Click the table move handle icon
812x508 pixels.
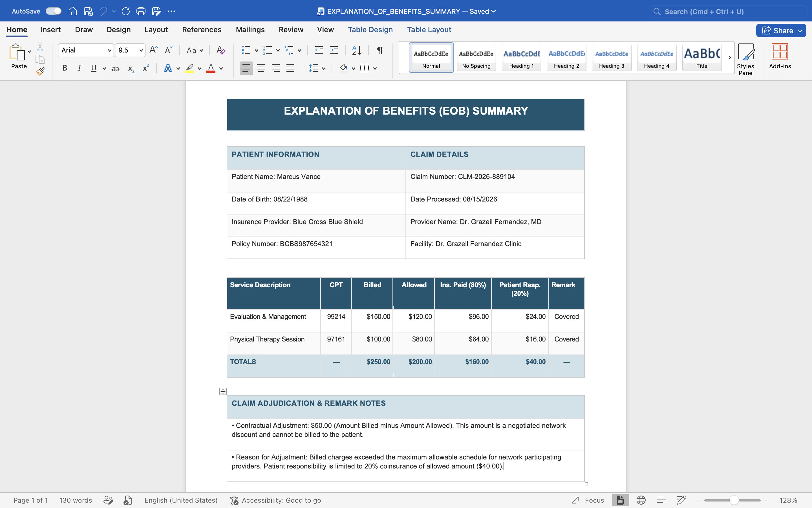coord(223,391)
